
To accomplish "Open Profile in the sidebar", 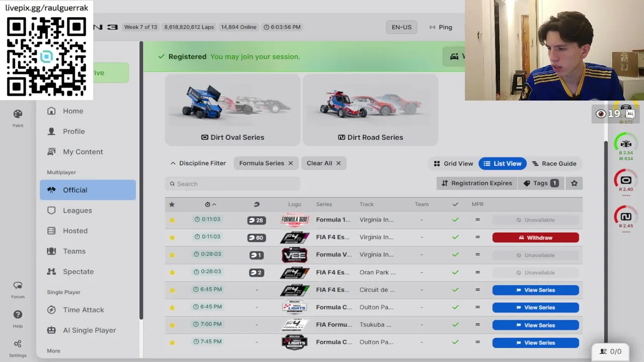I will [88, 131].
